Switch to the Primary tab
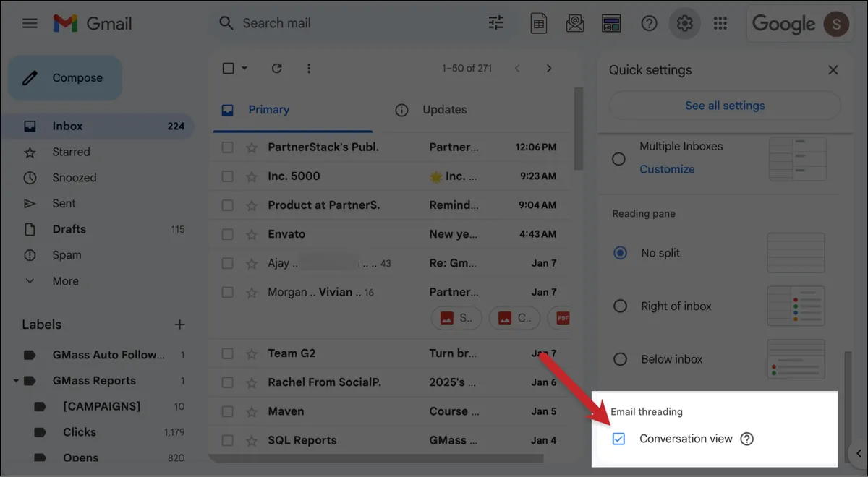Screen dimensions: 868x477 pos(292,110)
